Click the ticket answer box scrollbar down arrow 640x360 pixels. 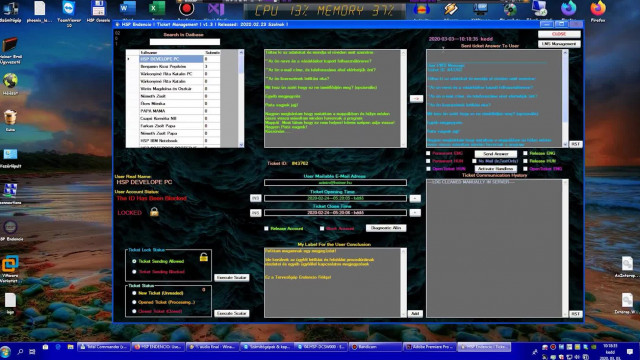click(x=565, y=144)
